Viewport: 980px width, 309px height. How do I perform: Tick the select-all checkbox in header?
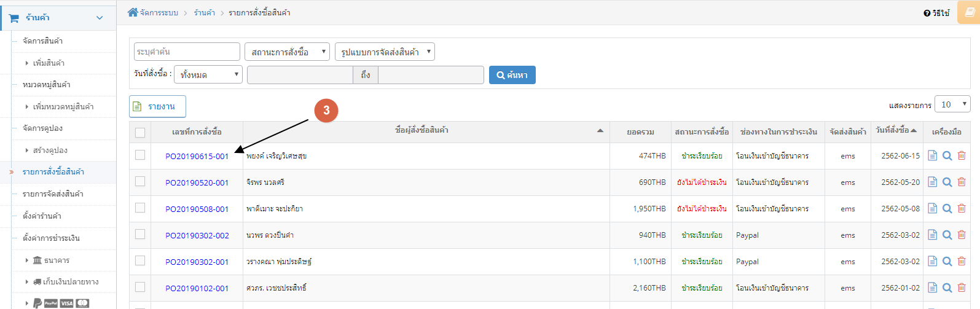(x=140, y=133)
